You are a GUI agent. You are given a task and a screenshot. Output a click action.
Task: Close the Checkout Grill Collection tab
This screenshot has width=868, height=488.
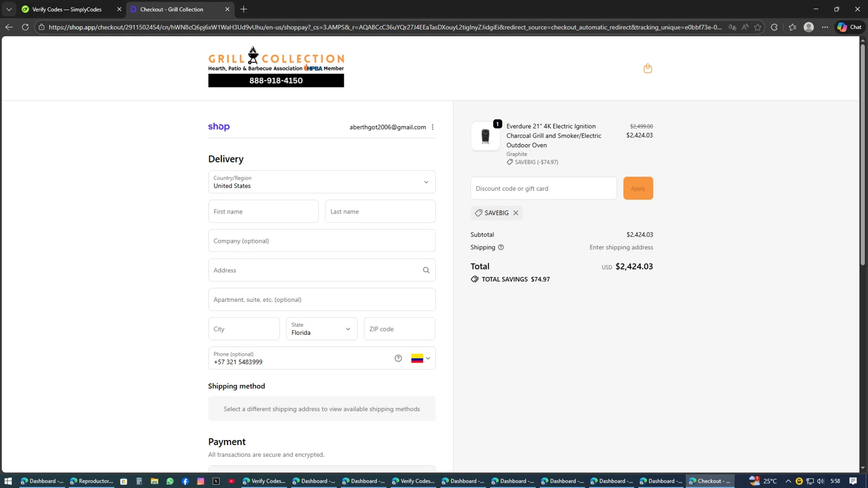tap(227, 9)
